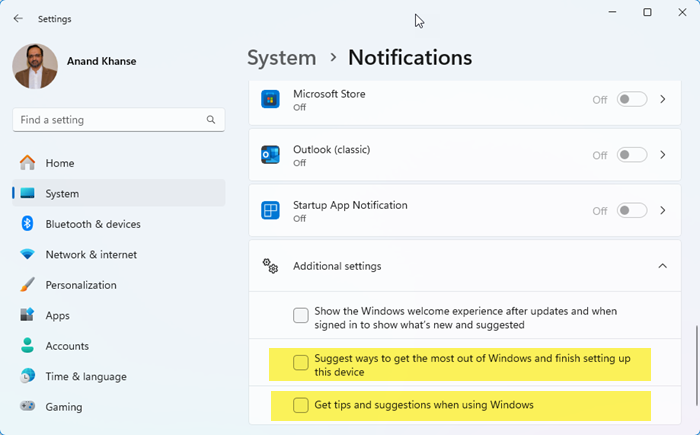The width and height of the screenshot is (700, 435).
Task: Check 'Get tips and suggestions' checkbox
Action: [301, 405]
